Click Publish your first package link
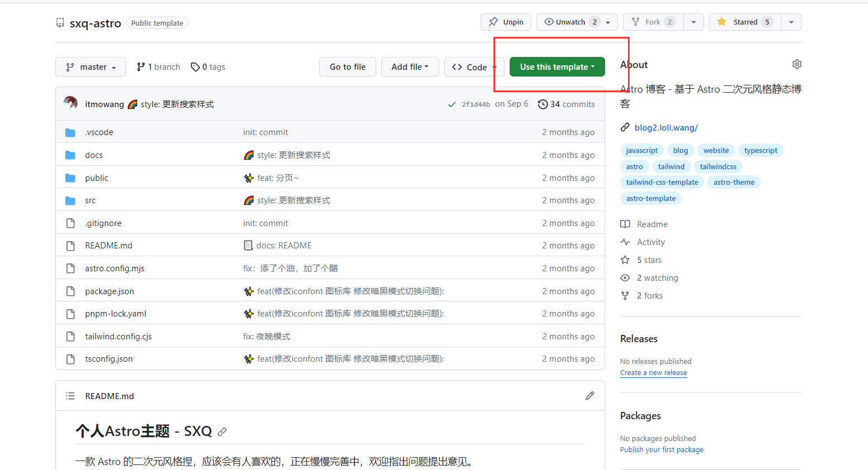Screen dimensions: 868x470 click(662, 450)
